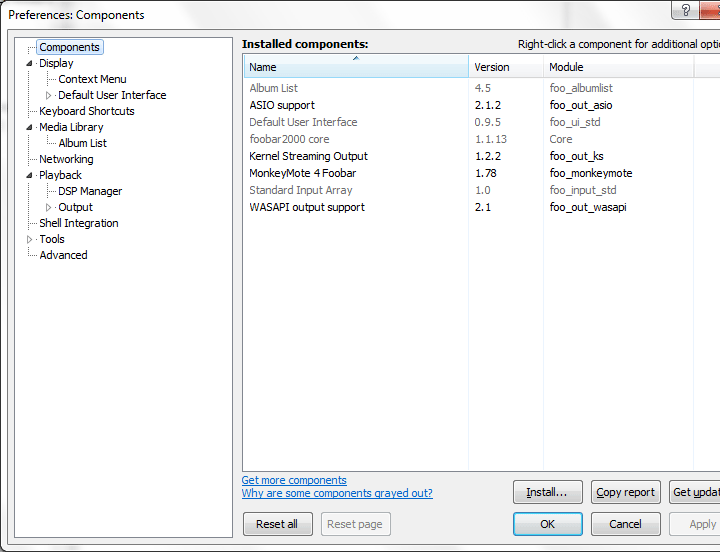
Task: Sort components by the Module column
Action: coord(619,67)
